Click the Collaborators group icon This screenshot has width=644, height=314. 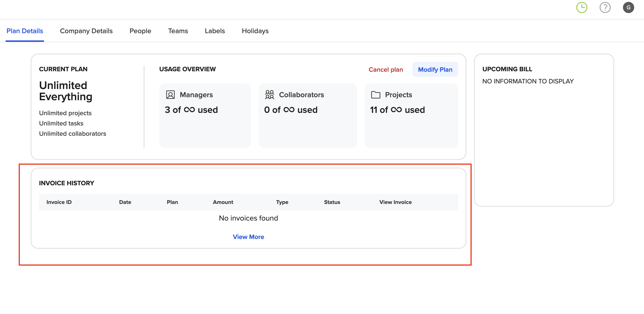[x=269, y=95]
